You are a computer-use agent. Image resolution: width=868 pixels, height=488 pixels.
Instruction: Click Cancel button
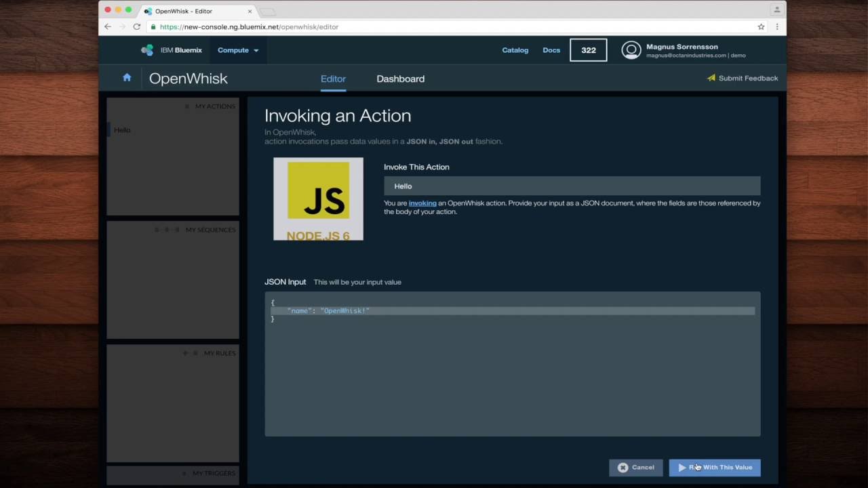click(636, 468)
